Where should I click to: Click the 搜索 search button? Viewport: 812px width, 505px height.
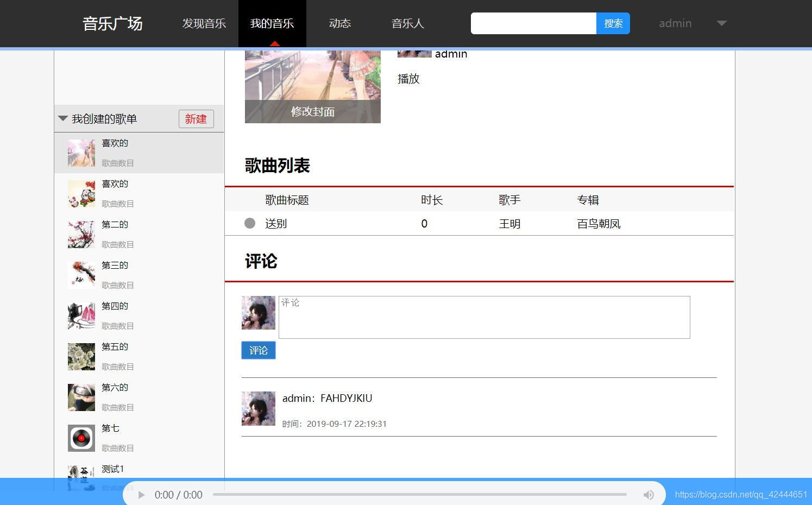(x=613, y=23)
